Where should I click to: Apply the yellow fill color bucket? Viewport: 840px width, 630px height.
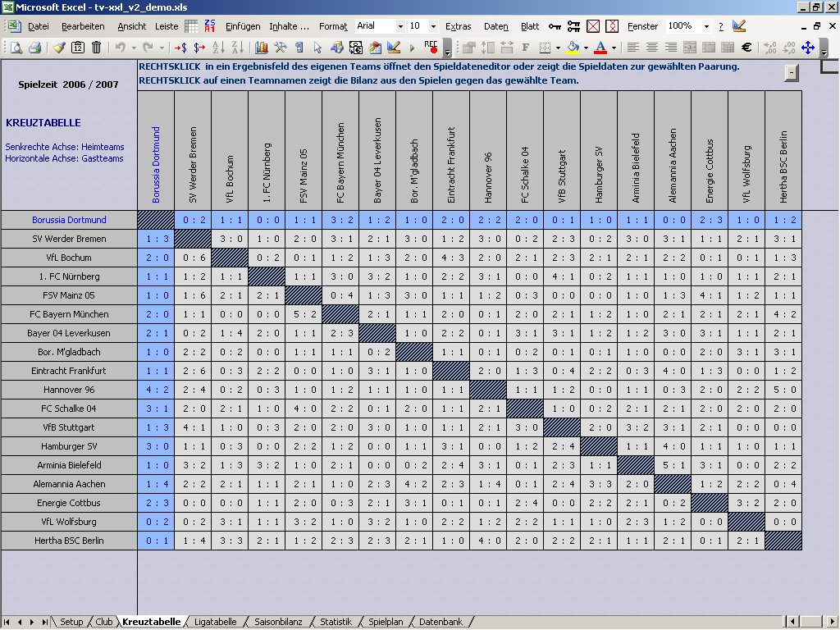click(573, 48)
